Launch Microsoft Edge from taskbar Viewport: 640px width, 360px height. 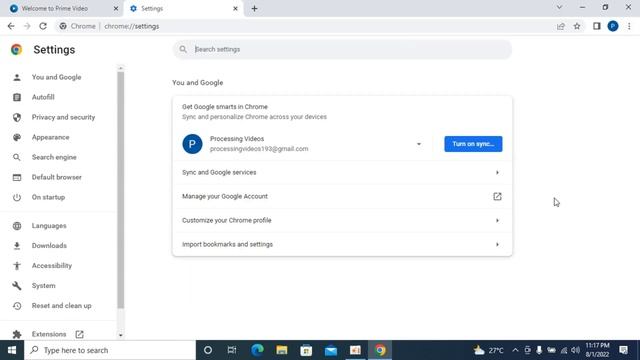click(x=257, y=350)
